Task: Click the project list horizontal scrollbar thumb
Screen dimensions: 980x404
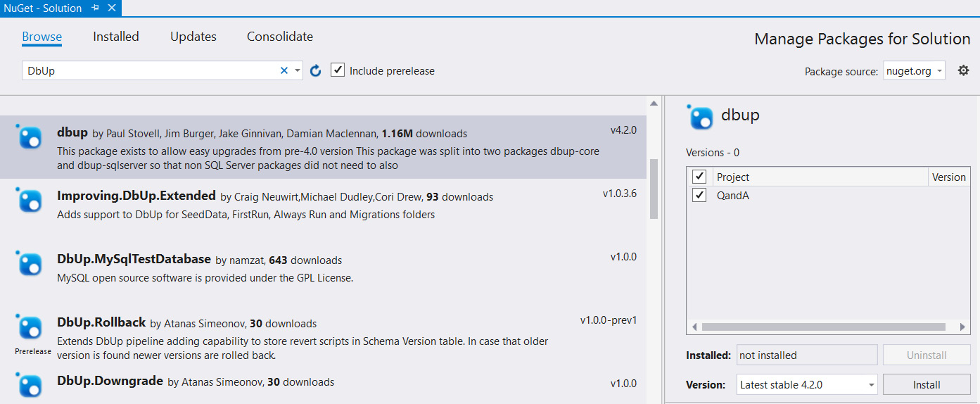Action: point(823,327)
